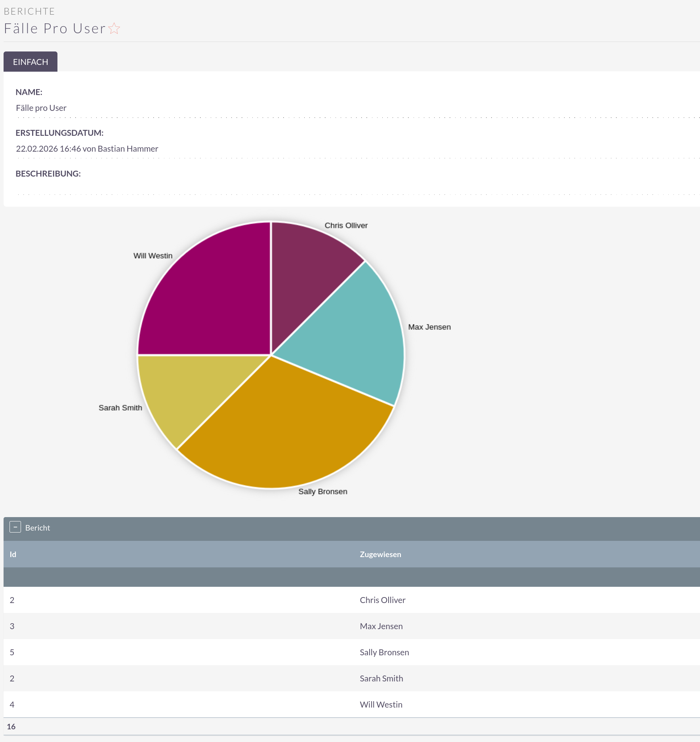
Task: Click the BERICHTE module heading
Action: pyautogui.click(x=29, y=11)
